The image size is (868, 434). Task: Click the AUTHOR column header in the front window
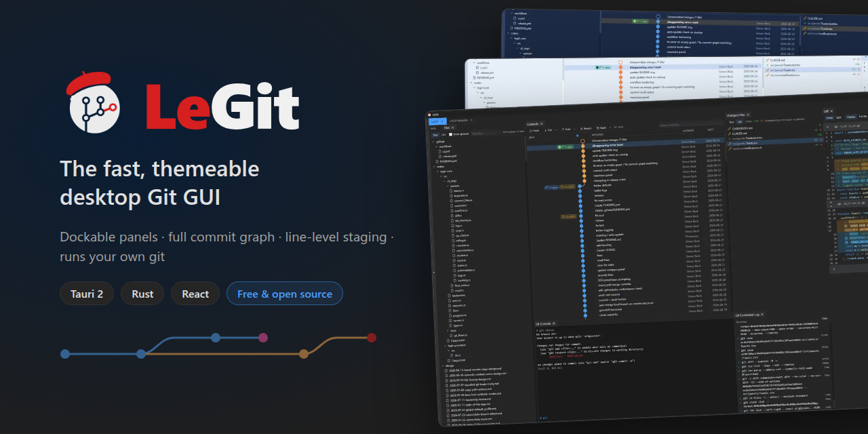click(688, 130)
